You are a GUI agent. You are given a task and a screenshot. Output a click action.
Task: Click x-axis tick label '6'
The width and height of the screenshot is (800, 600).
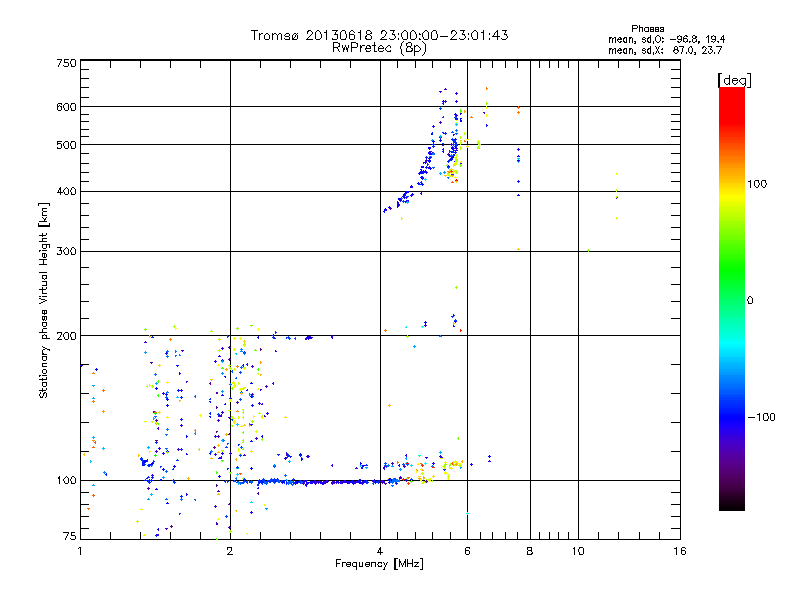tap(467, 551)
